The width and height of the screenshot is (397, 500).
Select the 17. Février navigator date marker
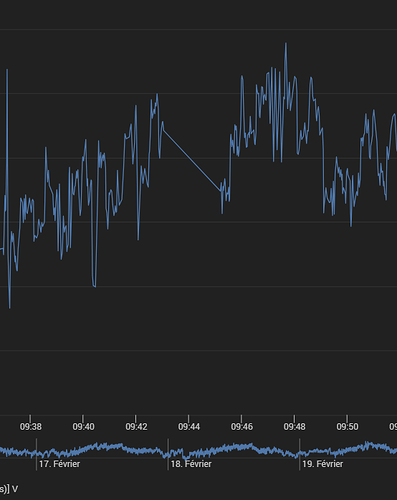(59, 464)
